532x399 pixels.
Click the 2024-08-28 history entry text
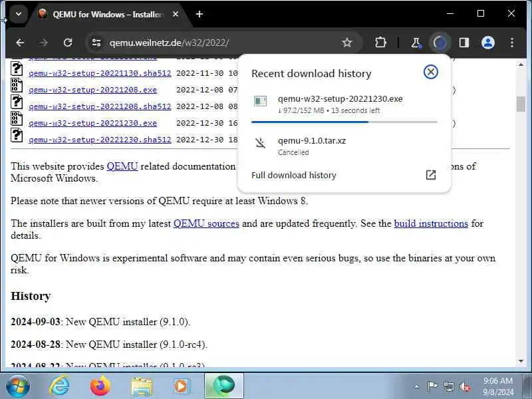coord(109,344)
